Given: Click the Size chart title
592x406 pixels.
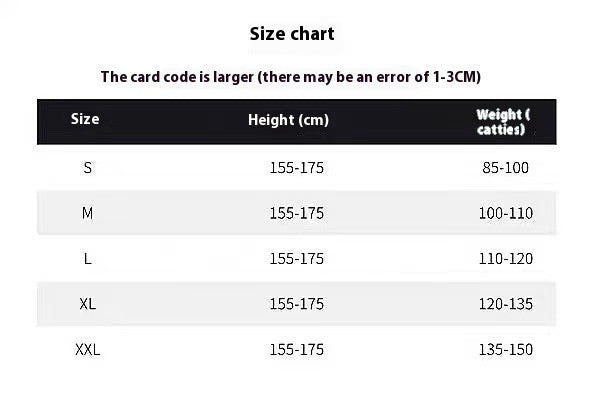Looking at the screenshot, I should 292,34.
